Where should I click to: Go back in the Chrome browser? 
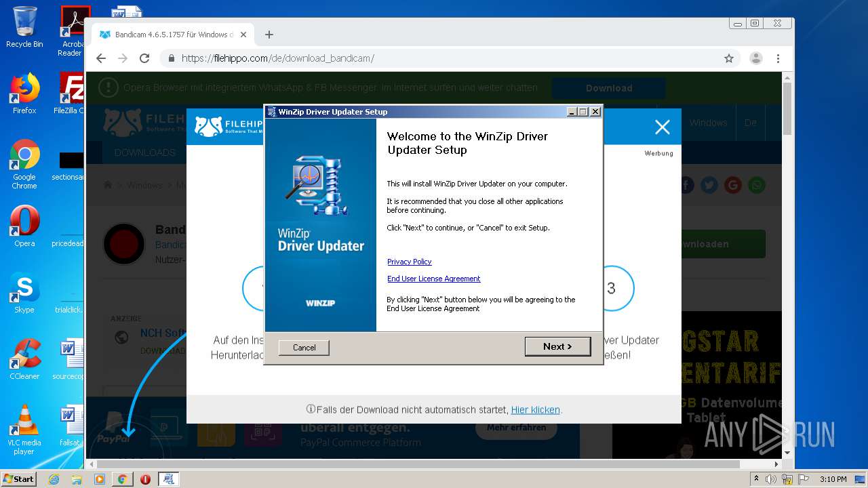click(101, 58)
